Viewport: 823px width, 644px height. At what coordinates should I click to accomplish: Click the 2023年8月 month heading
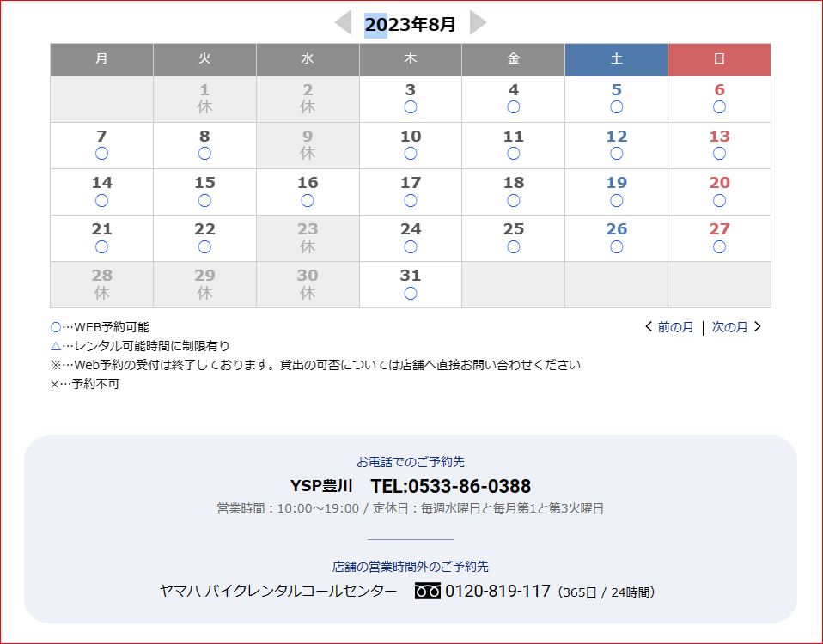point(410,24)
